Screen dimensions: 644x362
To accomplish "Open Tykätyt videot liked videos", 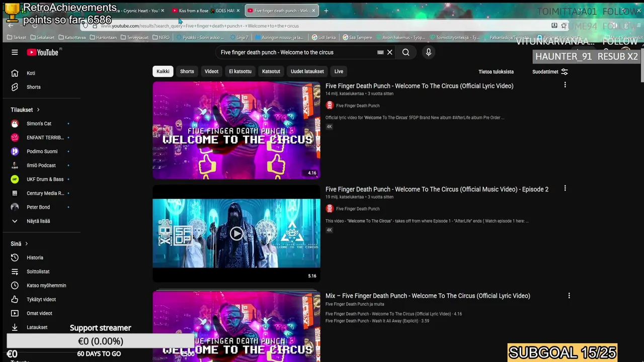I will [x=40, y=299].
